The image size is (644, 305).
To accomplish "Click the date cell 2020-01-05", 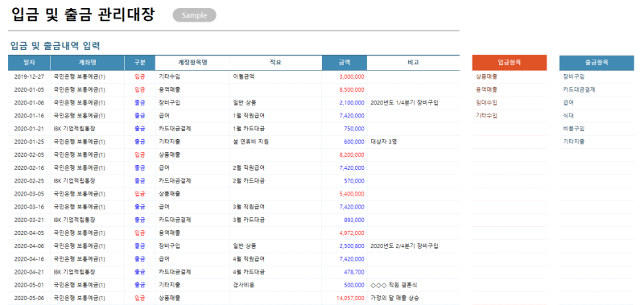I will tap(29, 89).
